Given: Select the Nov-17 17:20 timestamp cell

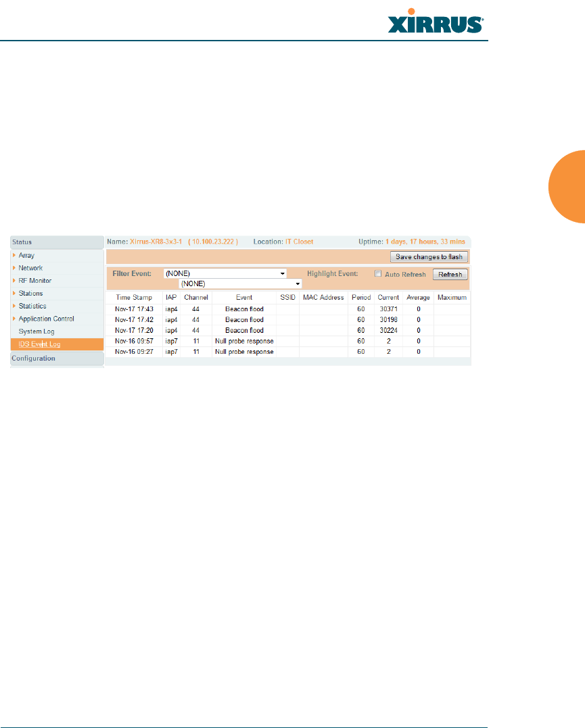Looking at the screenshot, I should point(134,330).
